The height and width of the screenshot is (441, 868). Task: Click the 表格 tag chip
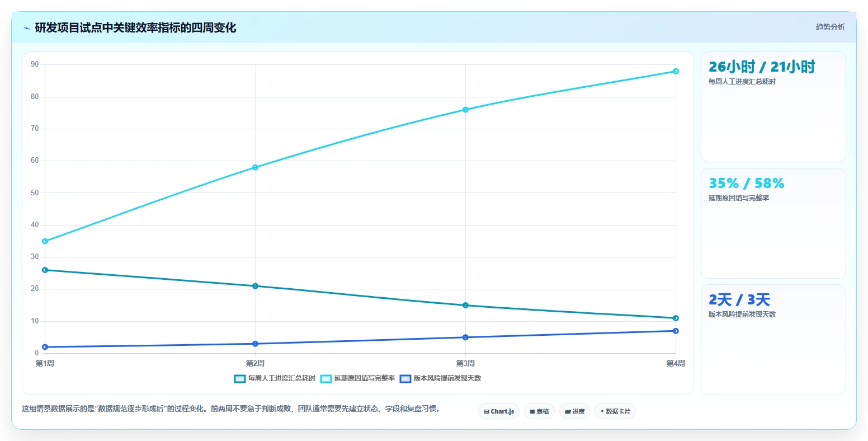(539, 411)
